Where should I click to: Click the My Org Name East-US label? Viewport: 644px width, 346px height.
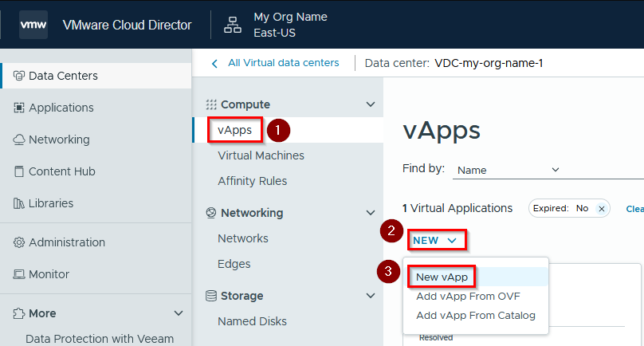click(290, 25)
